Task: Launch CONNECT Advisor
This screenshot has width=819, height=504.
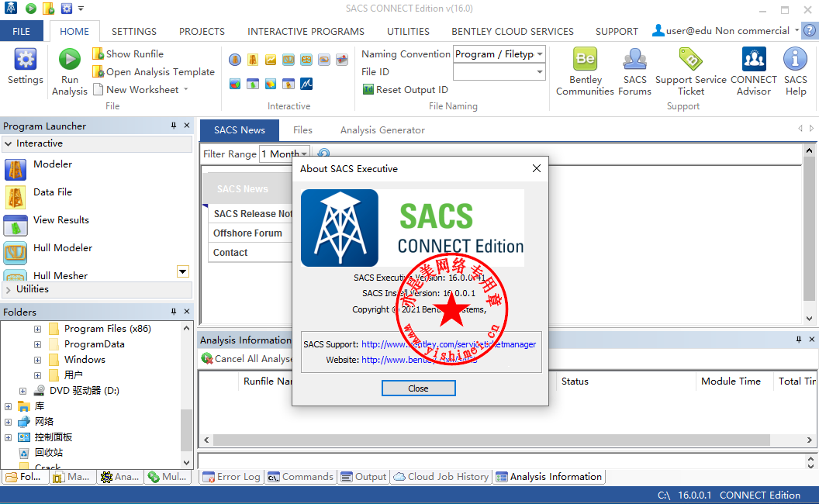Action: tap(754, 71)
